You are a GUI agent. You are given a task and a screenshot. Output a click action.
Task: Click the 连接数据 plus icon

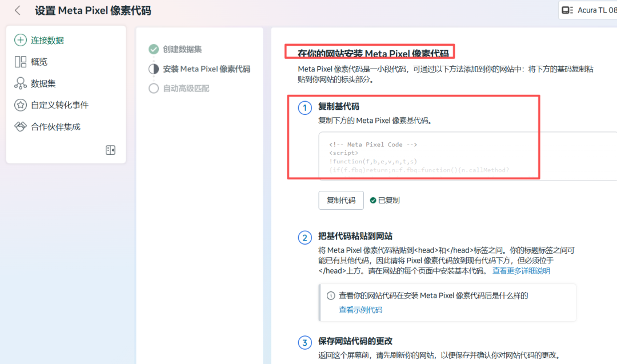21,40
